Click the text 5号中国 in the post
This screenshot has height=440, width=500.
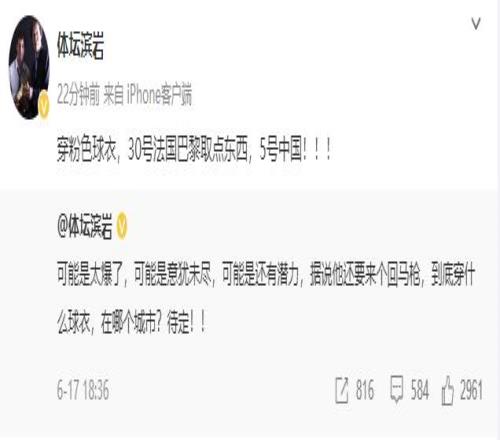[282, 150]
